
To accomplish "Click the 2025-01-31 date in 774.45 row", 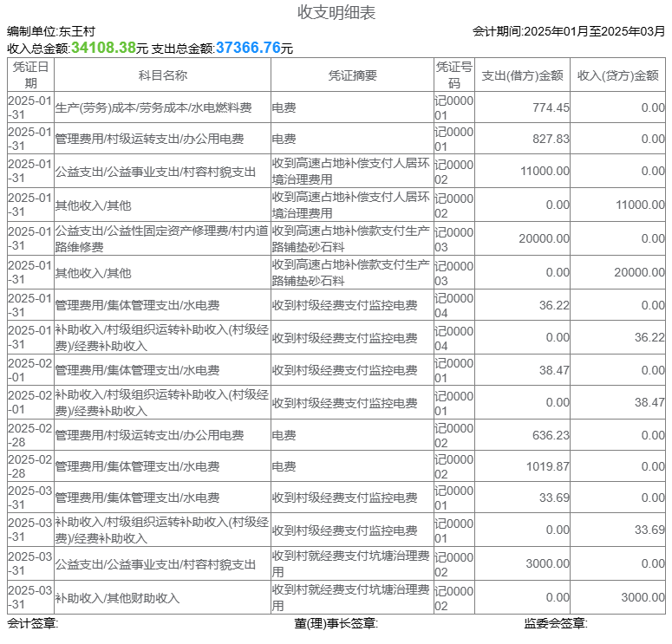I will click(30, 107).
